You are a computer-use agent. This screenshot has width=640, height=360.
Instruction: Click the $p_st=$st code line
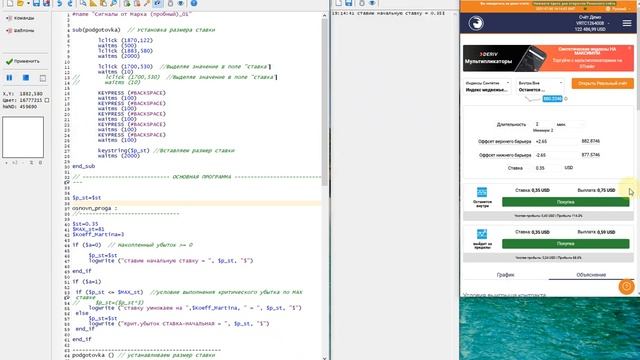click(87, 198)
